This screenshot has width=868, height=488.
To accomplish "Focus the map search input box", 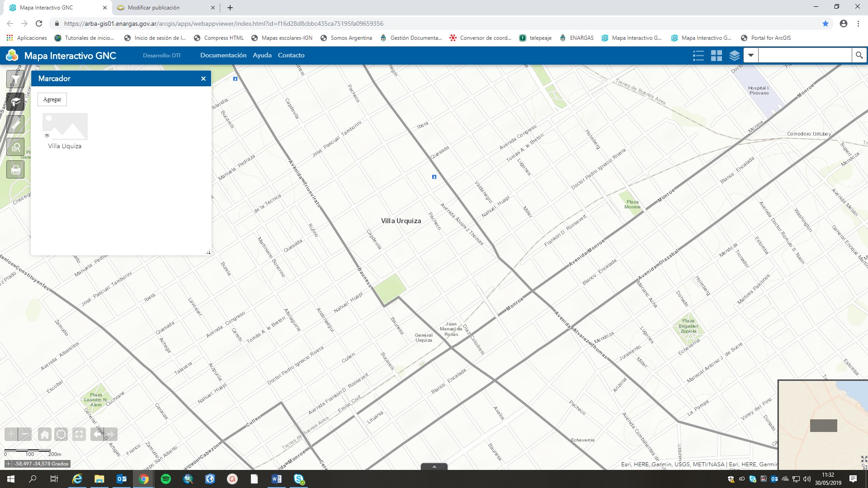I will (805, 55).
